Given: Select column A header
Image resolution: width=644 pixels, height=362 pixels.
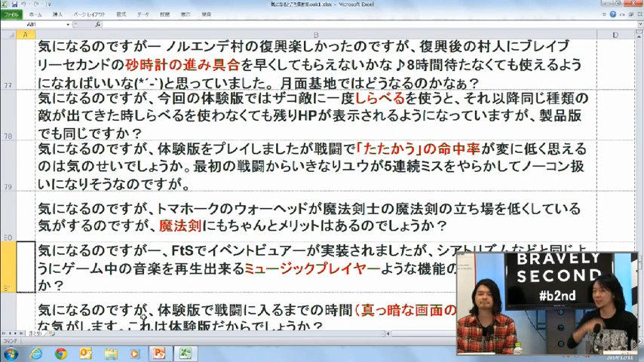Looking at the screenshot, I should [26, 35].
